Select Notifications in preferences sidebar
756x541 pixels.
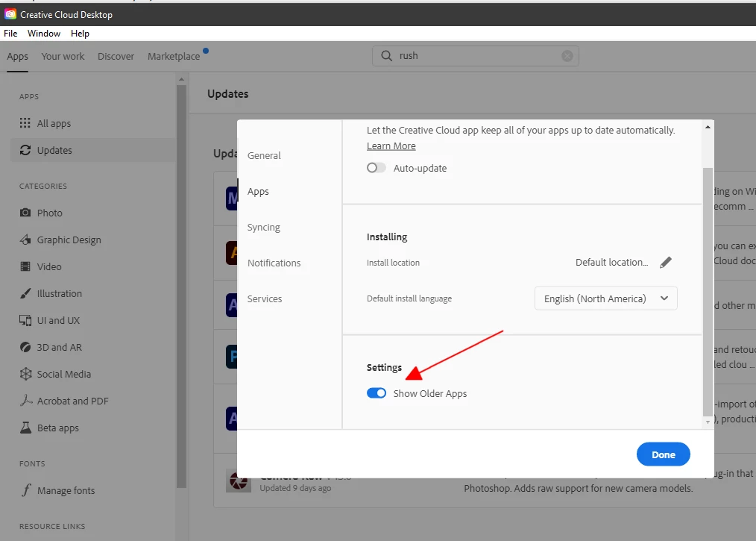[x=274, y=263]
